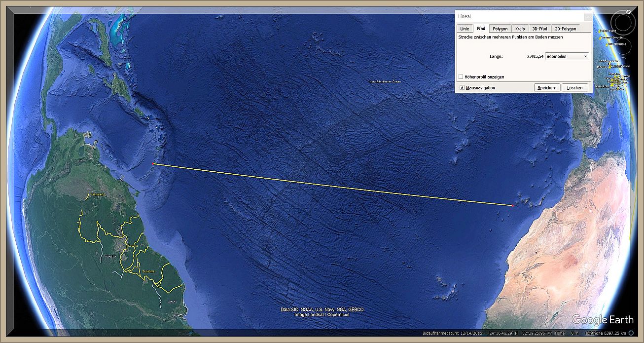644x343 pixels.
Task: Click the red path end point near the Canary Islands
Action: point(513,205)
